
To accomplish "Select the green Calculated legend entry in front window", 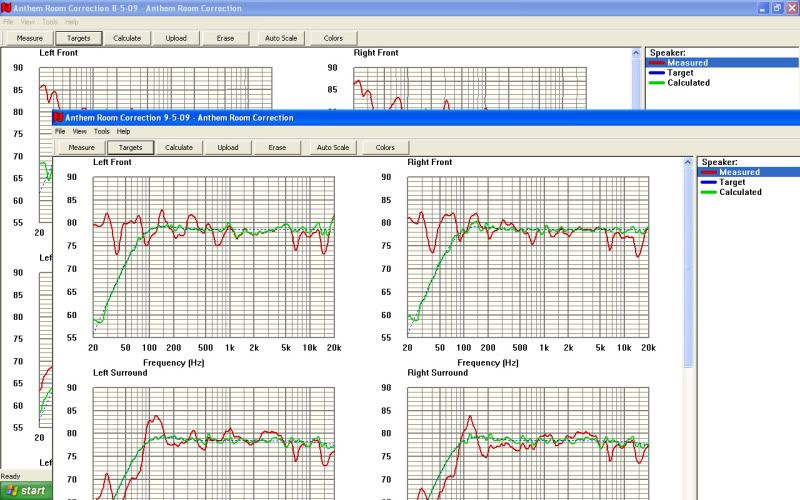I will (x=739, y=192).
